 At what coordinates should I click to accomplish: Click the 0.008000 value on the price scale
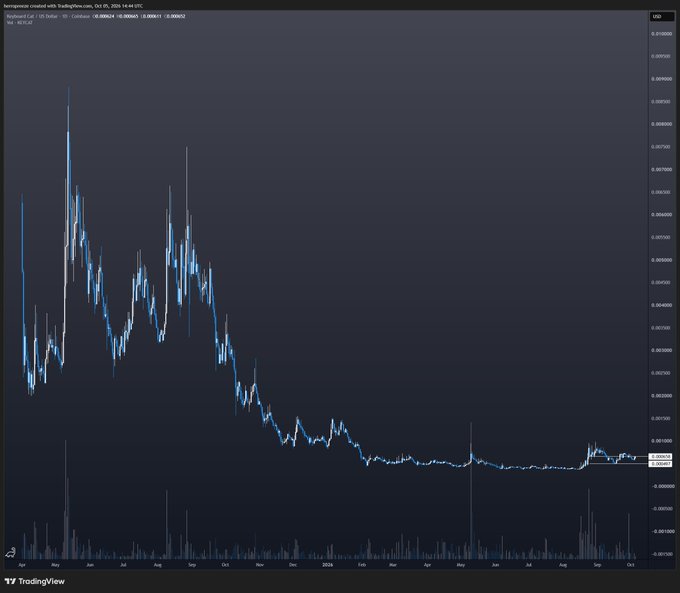click(x=661, y=124)
